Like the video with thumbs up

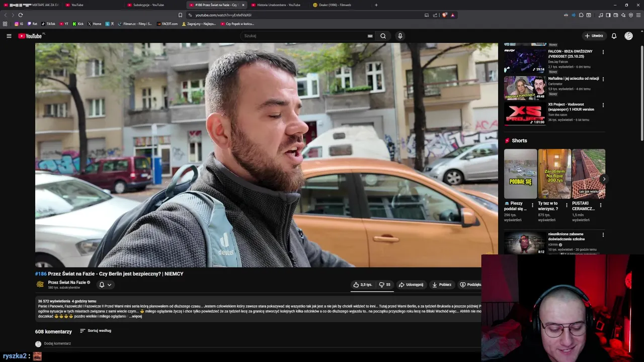pyautogui.click(x=363, y=285)
